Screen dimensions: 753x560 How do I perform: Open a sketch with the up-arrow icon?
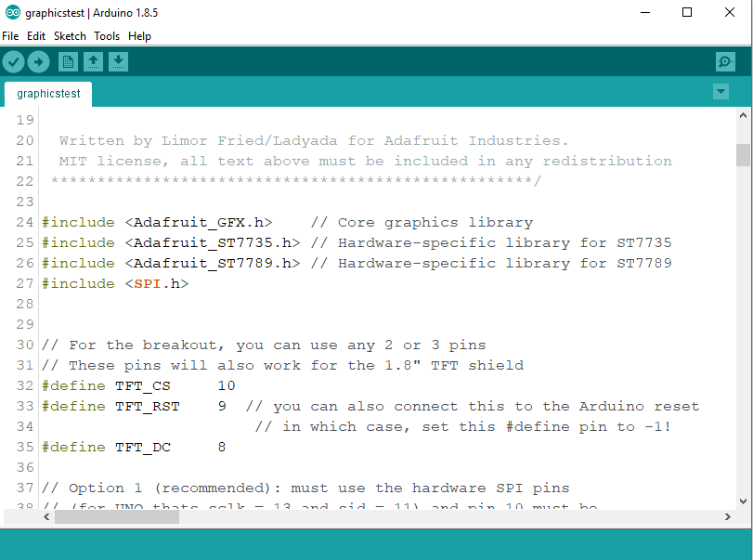point(93,62)
